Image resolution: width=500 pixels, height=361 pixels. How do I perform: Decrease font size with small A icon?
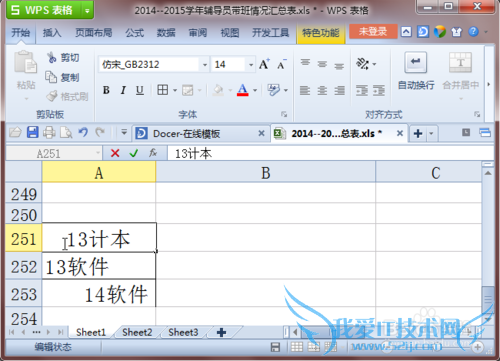[x=282, y=64]
